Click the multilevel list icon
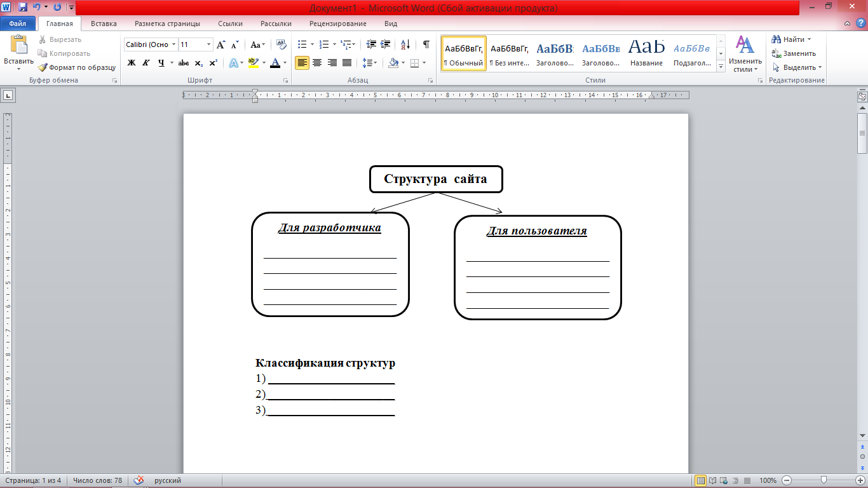Image resolution: width=868 pixels, height=488 pixels. [x=345, y=44]
